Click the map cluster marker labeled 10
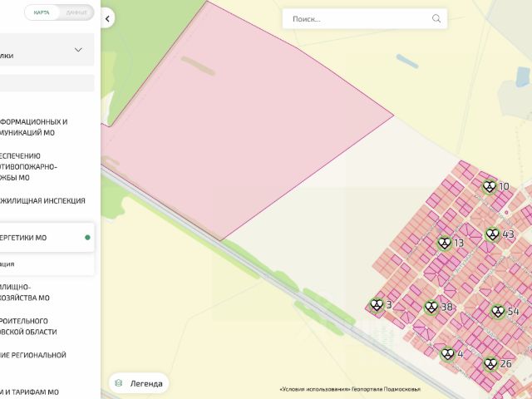 tap(490, 187)
